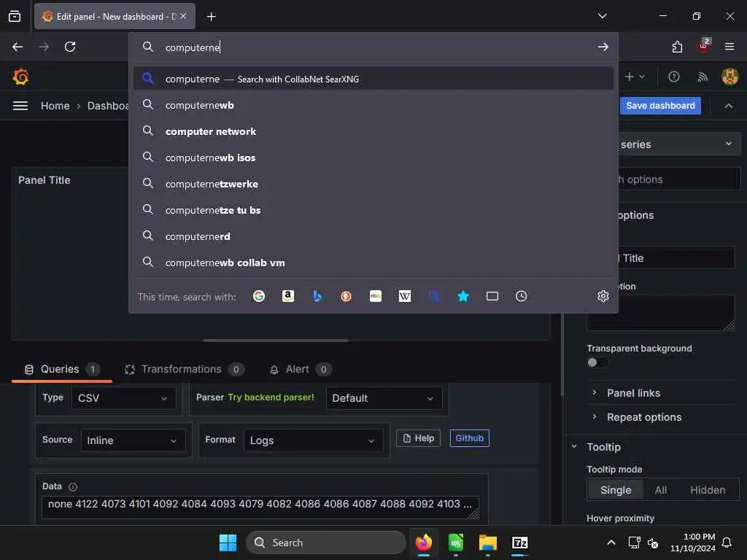The image size is (747, 560).
Task: Open the Parser Default dropdown
Action: click(x=384, y=398)
